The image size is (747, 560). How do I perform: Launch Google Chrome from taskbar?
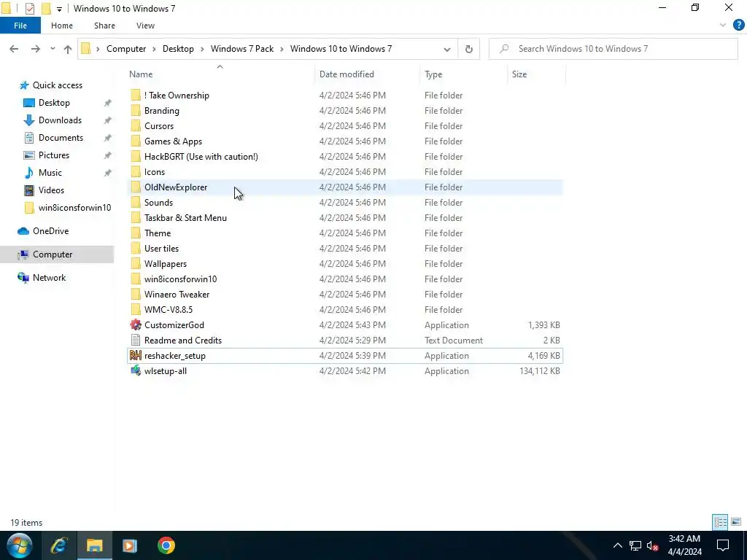[x=166, y=545]
